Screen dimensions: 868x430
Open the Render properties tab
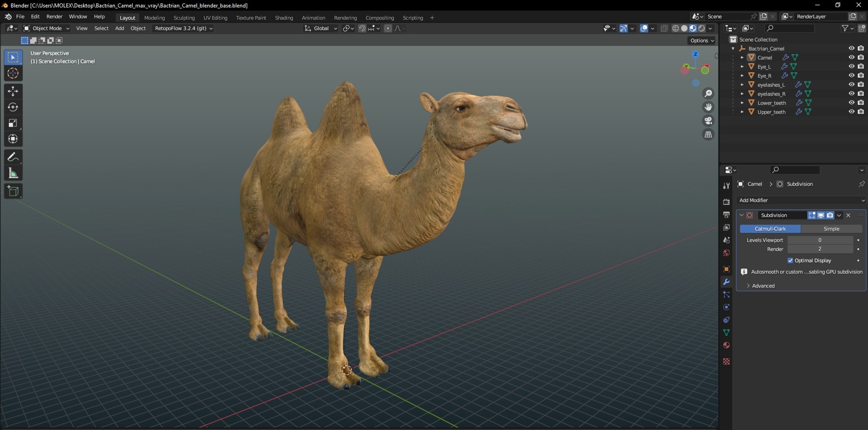click(726, 202)
